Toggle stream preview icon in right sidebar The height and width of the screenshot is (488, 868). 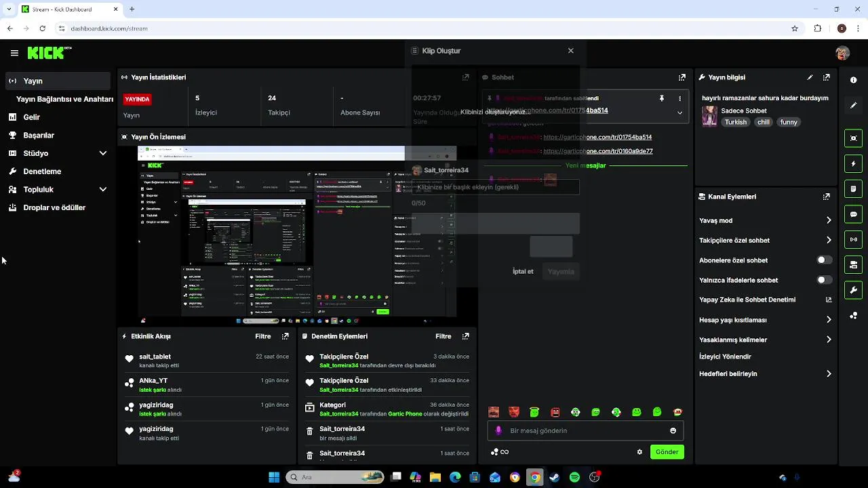[853, 138]
